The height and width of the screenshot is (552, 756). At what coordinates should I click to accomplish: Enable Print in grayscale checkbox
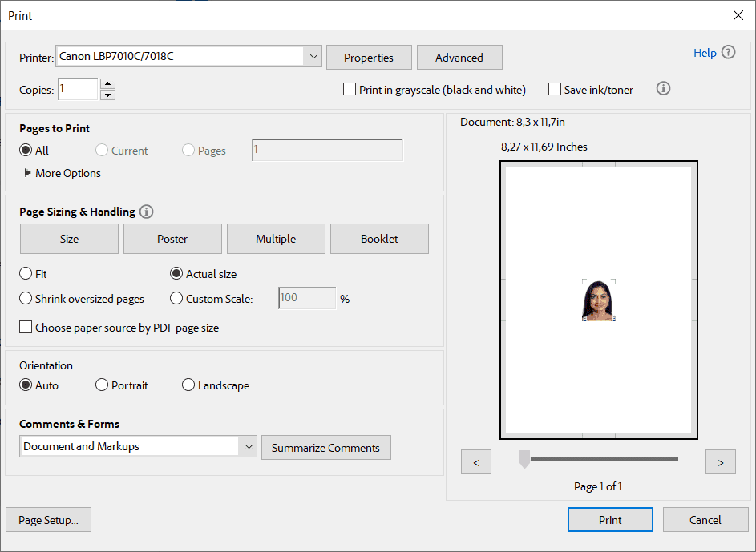tap(350, 90)
